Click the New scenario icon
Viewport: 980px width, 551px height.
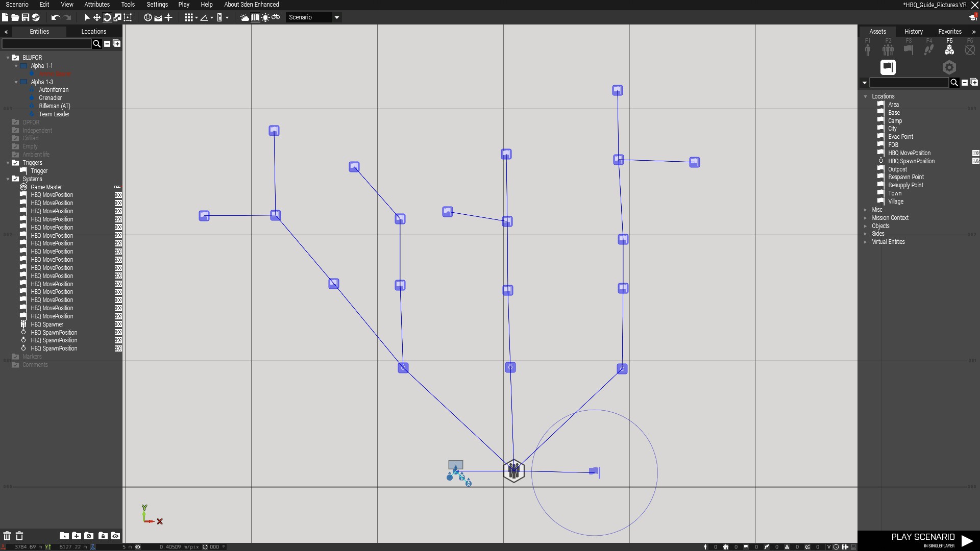tap(5, 17)
